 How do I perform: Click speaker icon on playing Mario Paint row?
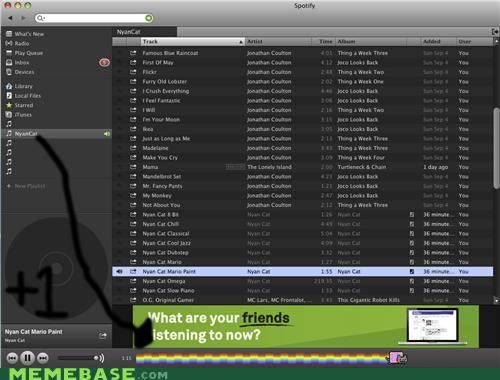click(x=119, y=272)
